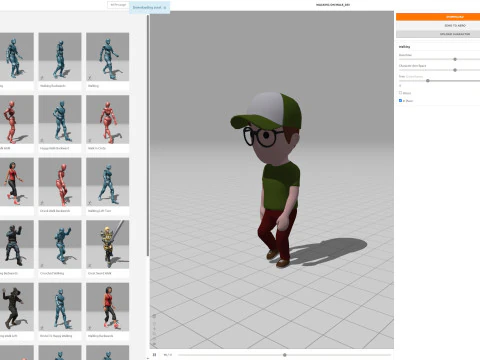Click the Character Arm-Space slider handle
The width and height of the screenshot is (480, 360).
455,70
